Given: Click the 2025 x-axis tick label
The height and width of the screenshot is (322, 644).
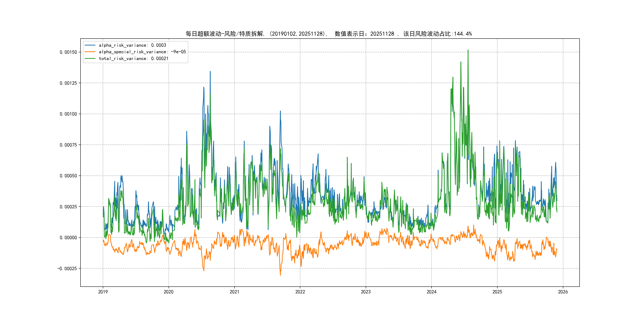Looking at the screenshot, I should tap(497, 292).
